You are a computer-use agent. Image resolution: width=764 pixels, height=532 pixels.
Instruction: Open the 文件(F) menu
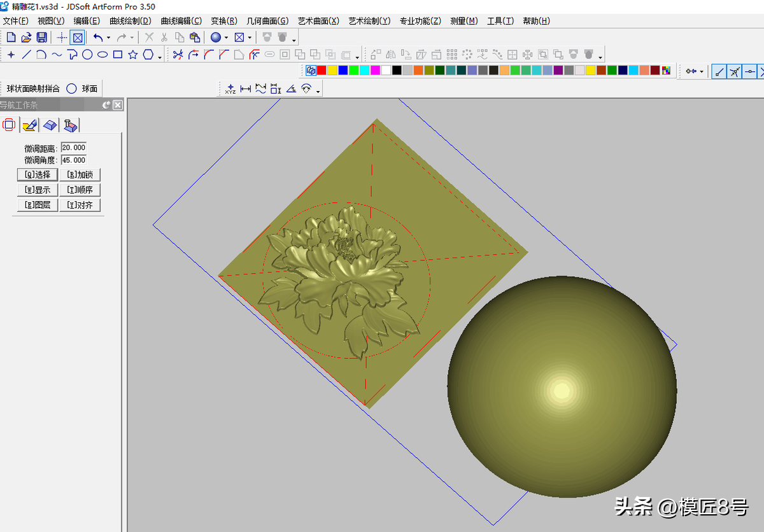pos(16,21)
